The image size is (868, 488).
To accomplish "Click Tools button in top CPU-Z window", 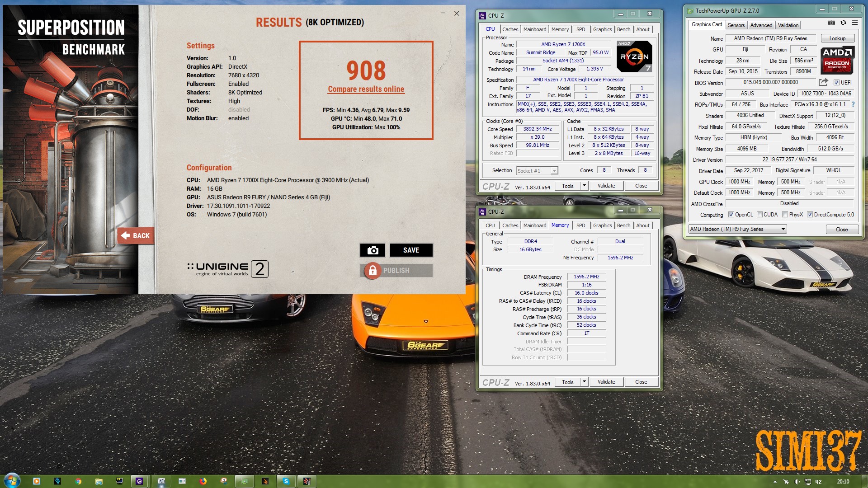I will [x=567, y=186].
